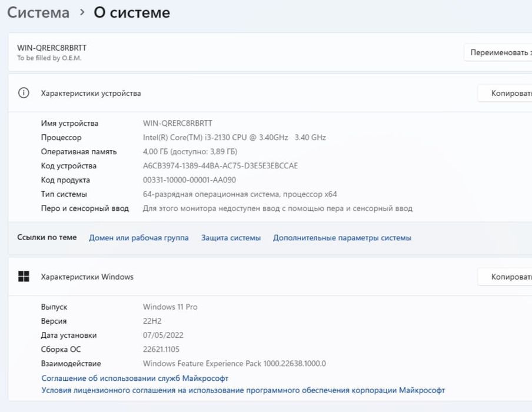Viewport: 532px width, 412px height.
Task: Select the Windows 11 Pro edition value
Action: pyautogui.click(x=170, y=307)
